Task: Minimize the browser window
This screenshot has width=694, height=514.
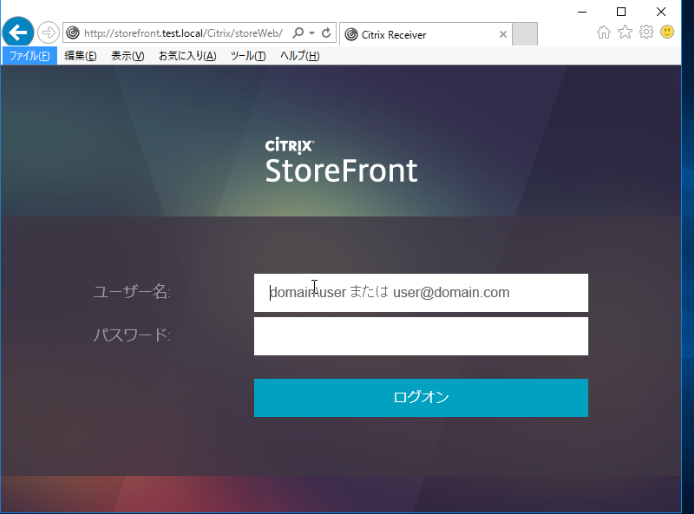Action: coord(582,12)
